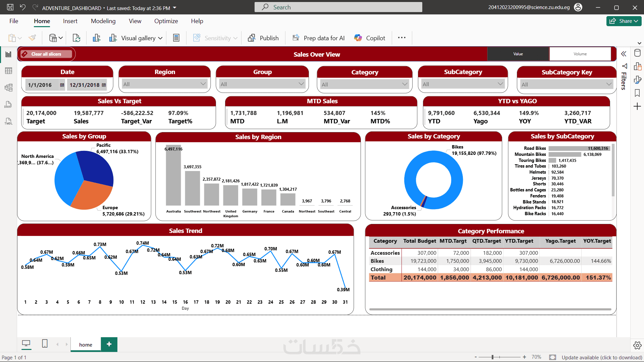The height and width of the screenshot is (362, 644).
Task: Toggle the Value display option
Action: [x=518, y=54]
